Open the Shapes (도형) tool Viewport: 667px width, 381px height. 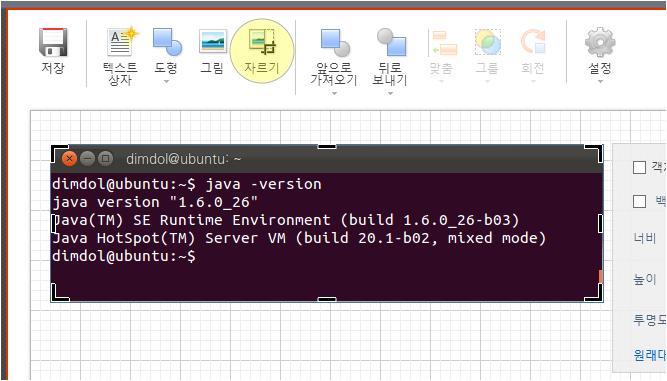pos(167,42)
